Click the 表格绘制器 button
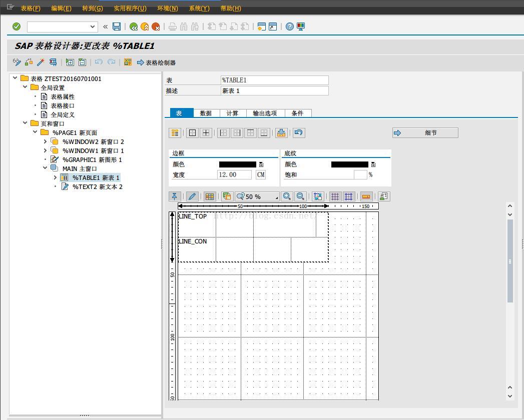Viewport: 524px width, 420px height. [156, 62]
